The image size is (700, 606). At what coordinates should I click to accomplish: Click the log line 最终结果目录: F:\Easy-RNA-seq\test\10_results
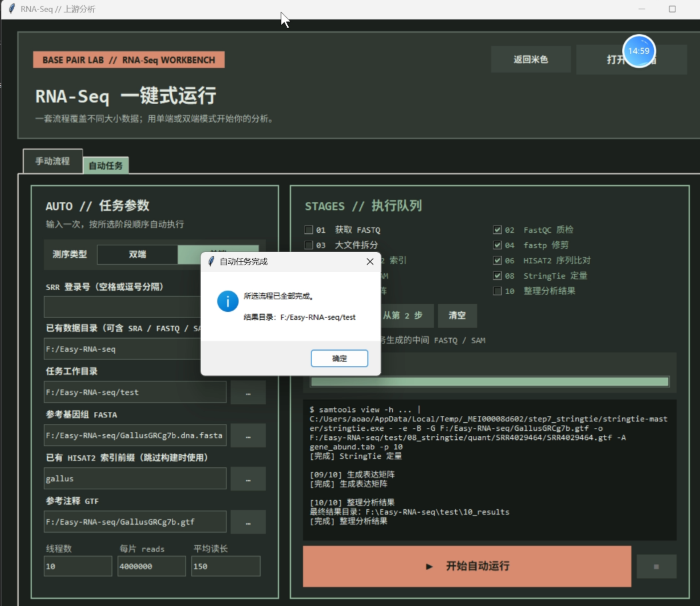[409, 512]
